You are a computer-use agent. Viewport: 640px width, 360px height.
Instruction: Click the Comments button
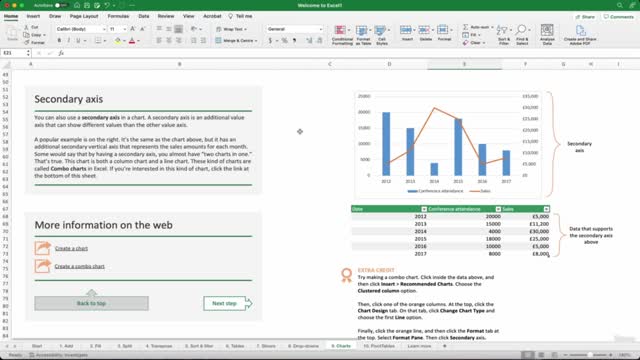click(x=619, y=17)
